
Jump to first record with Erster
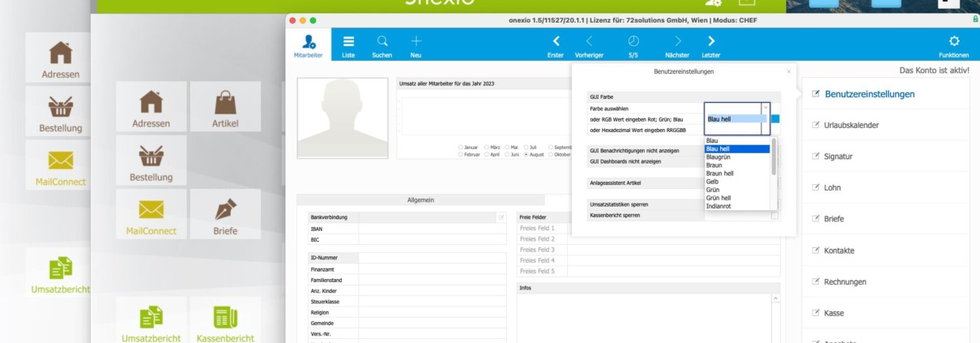556,45
